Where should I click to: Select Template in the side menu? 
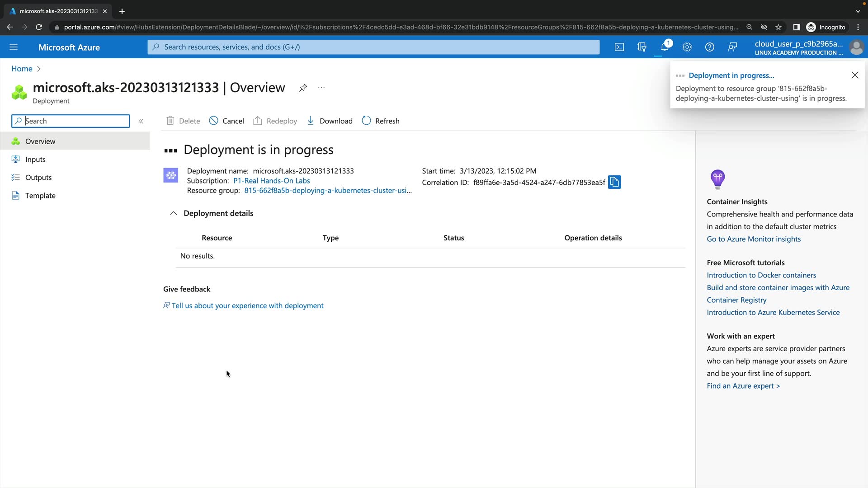[x=40, y=196]
